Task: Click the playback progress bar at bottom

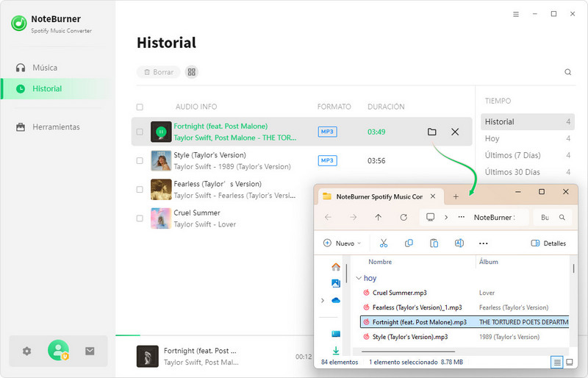Action: [215, 335]
